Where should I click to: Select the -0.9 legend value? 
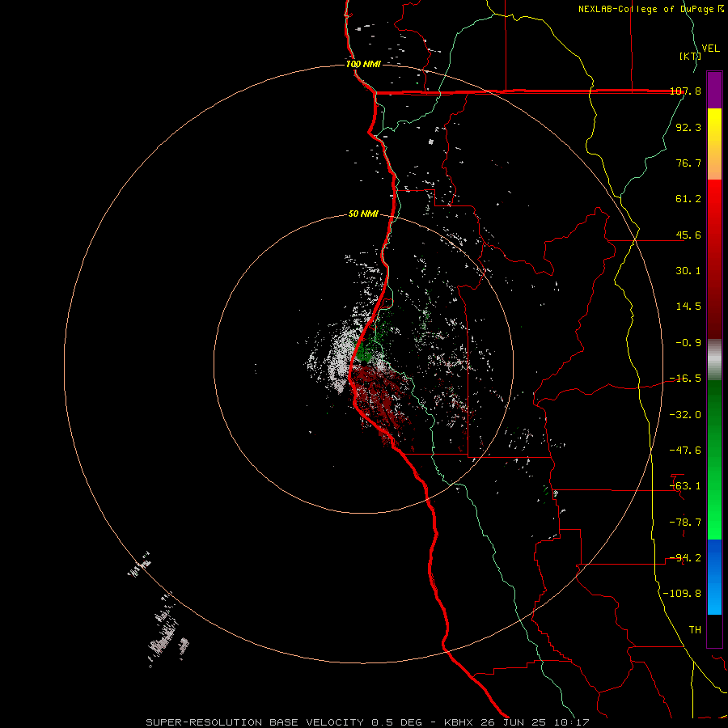688,343
